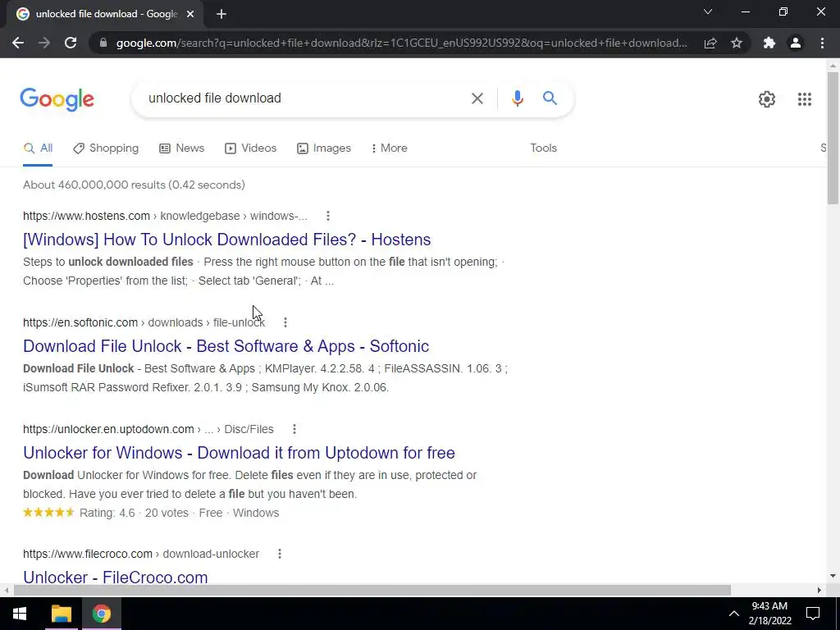
Task: Click the forward navigation arrow
Action: click(44, 43)
